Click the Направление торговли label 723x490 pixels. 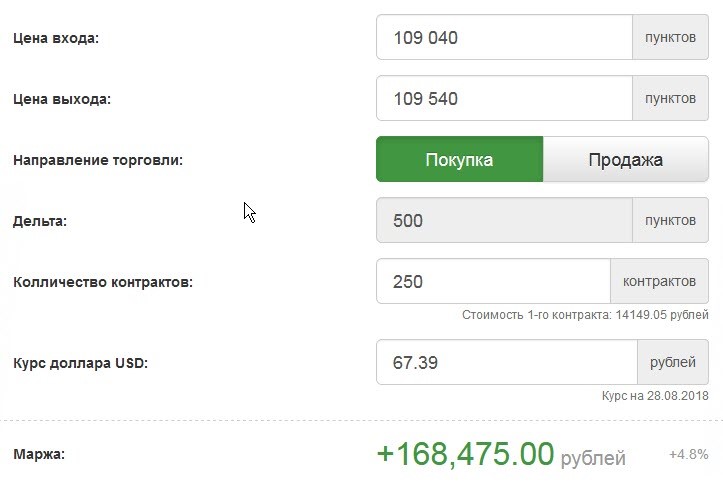98,160
